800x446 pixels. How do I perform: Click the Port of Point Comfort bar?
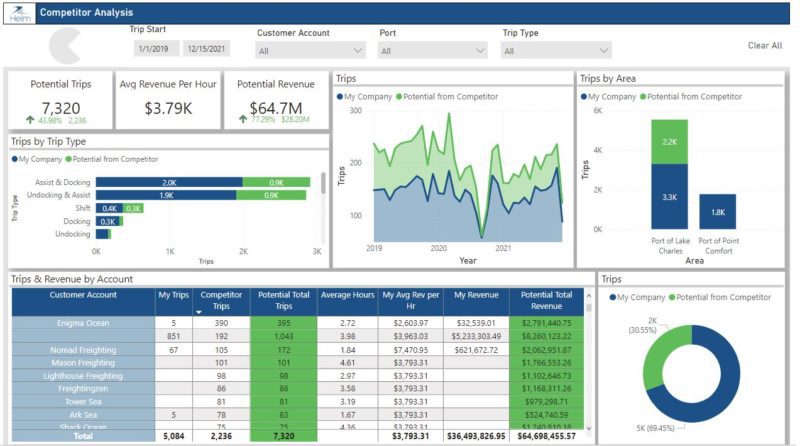pyautogui.click(x=718, y=212)
